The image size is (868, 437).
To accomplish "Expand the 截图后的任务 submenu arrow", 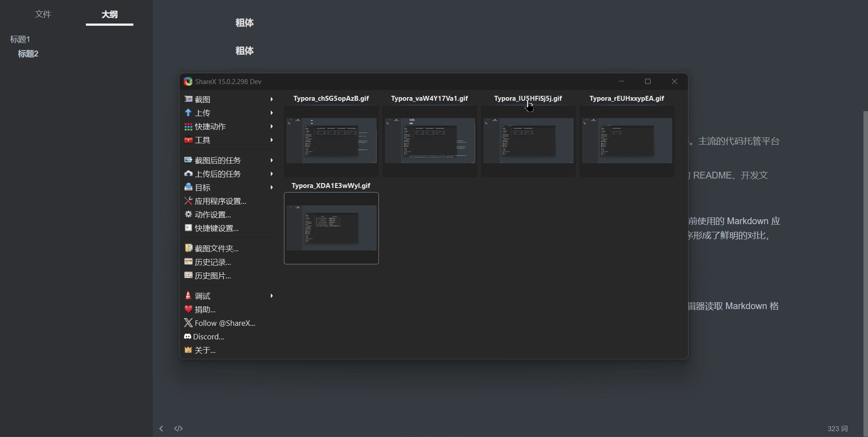I will click(x=272, y=160).
